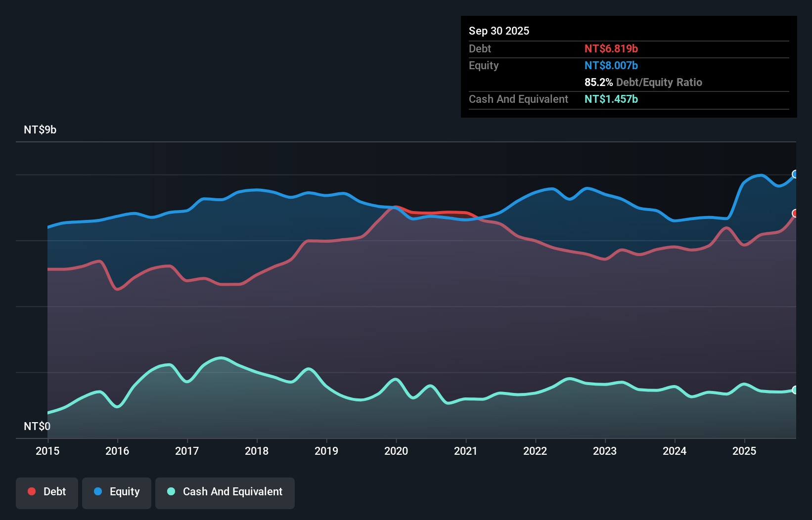Expand the Equity row in the tooltip
Screen dimensions: 812x520
[x=484, y=65]
